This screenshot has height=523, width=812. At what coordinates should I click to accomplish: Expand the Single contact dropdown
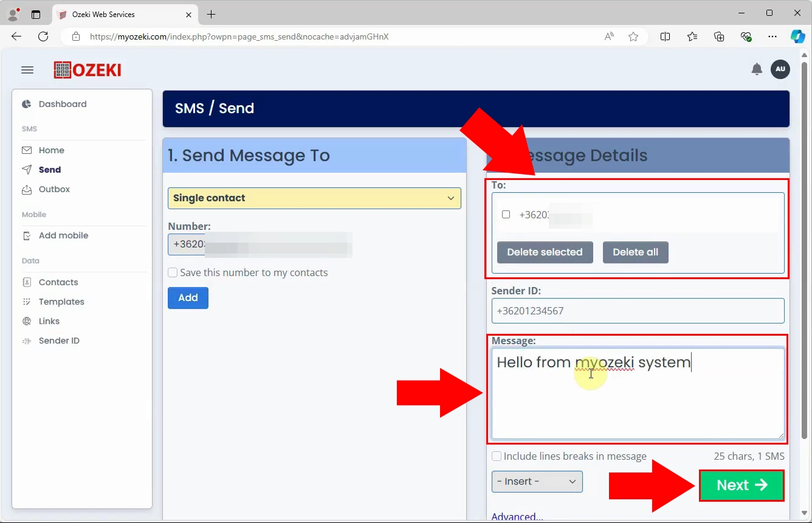[314, 198]
